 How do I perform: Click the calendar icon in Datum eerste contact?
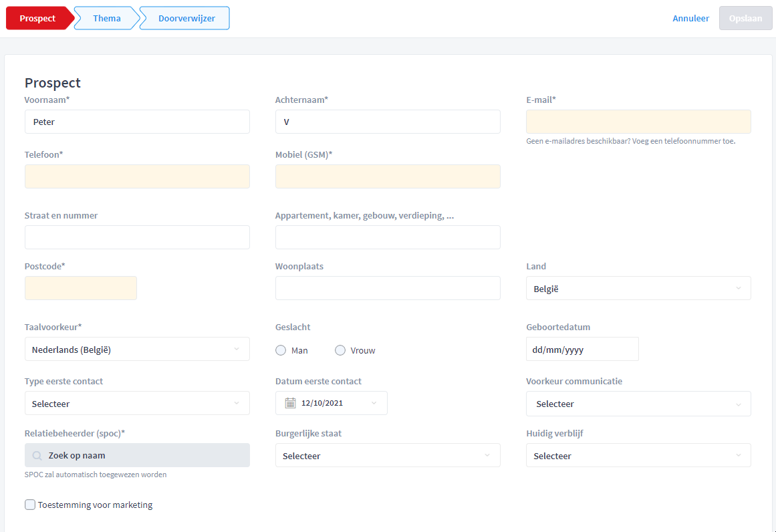[291, 403]
